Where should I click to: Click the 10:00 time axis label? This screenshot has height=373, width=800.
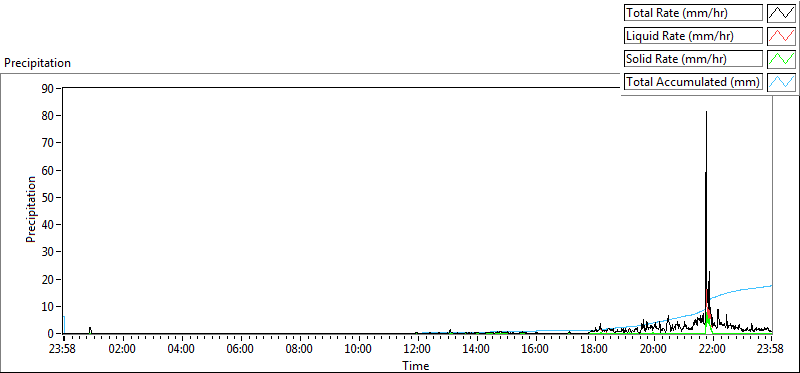[359, 350]
